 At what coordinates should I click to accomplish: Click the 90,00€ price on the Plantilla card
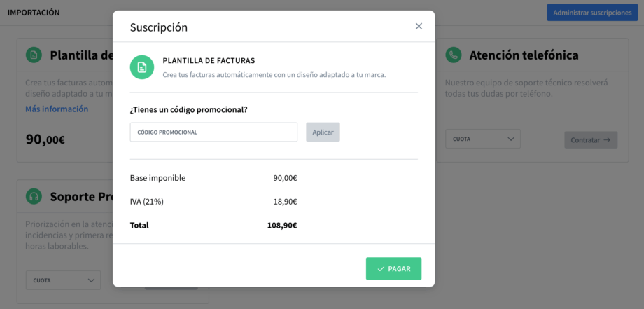pyautogui.click(x=45, y=139)
